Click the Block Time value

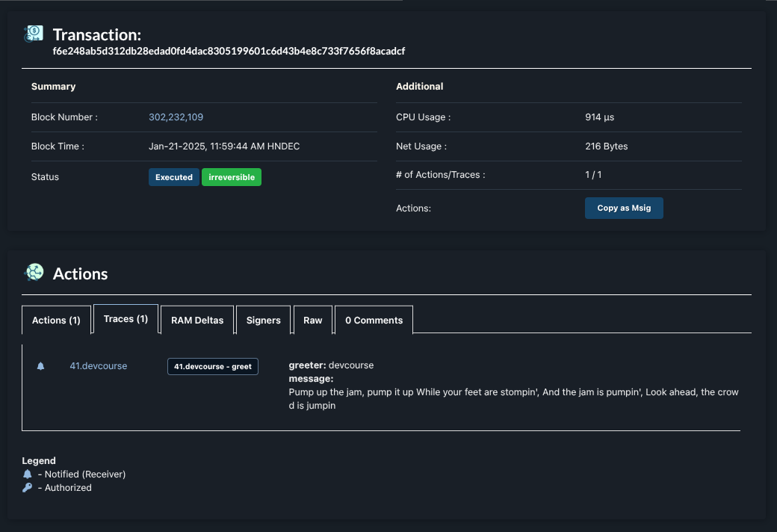click(224, 146)
